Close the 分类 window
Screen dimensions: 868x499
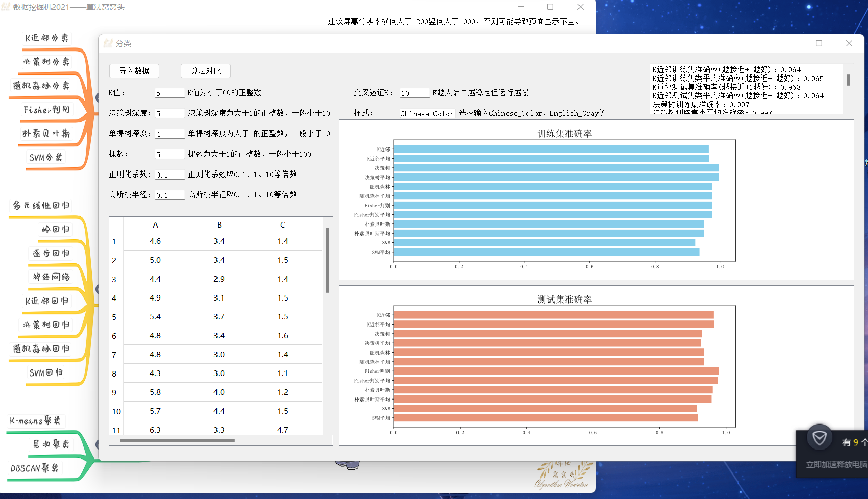(849, 43)
